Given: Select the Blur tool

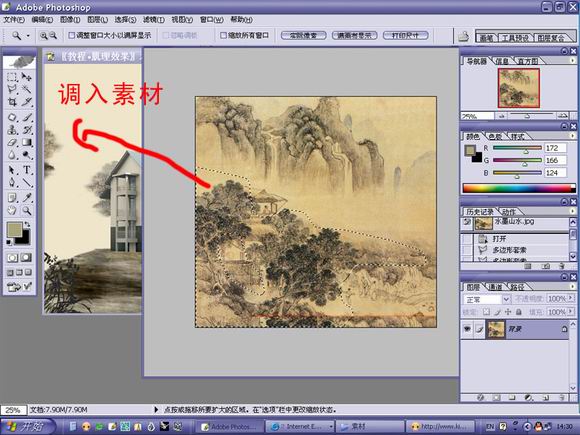Looking at the screenshot, I should pyautogui.click(x=12, y=155).
